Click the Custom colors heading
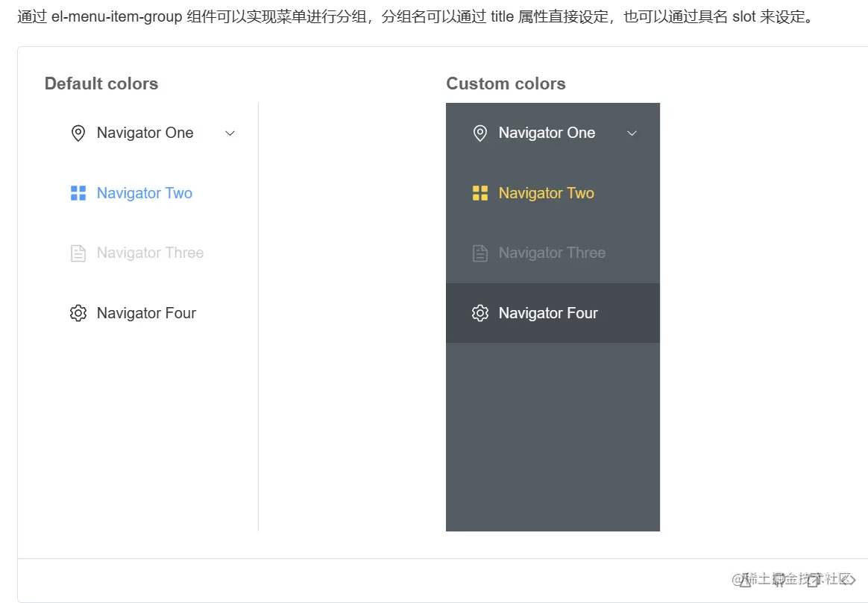 tap(506, 83)
